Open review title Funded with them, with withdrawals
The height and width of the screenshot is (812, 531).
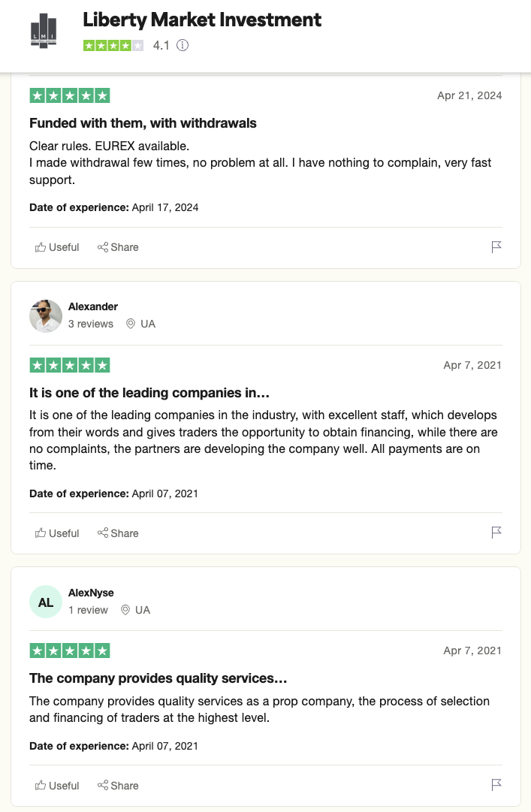click(x=143, y=123)
